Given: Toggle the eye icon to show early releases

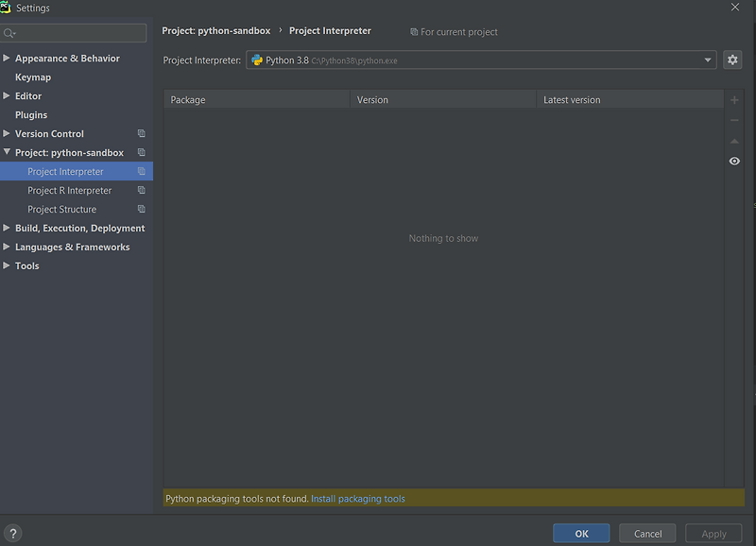Looking at the screenshot, I should pos(734,161).
